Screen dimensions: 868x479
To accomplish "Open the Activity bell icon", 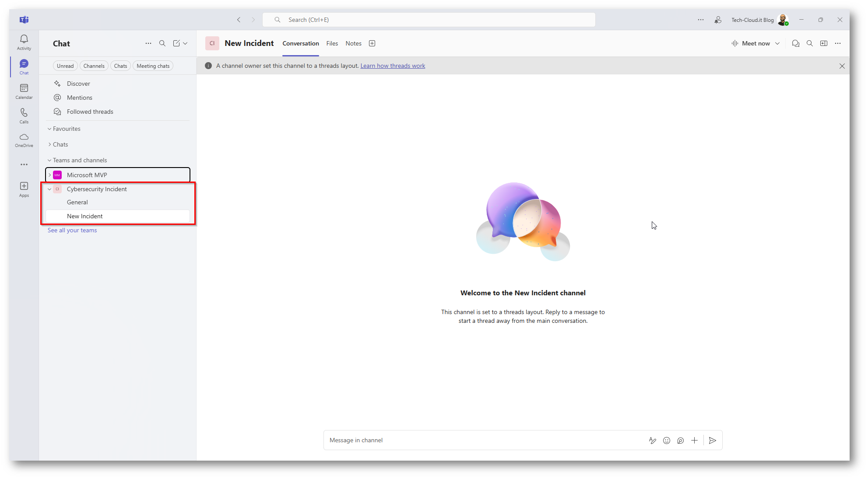I will [24, 42].
